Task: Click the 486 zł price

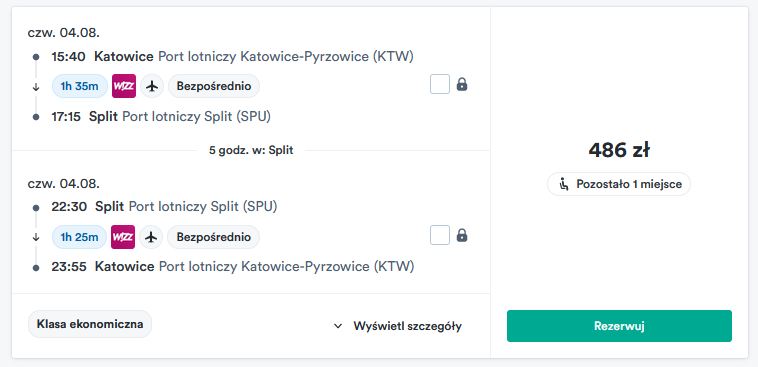Action: click(x=619, y=150)
